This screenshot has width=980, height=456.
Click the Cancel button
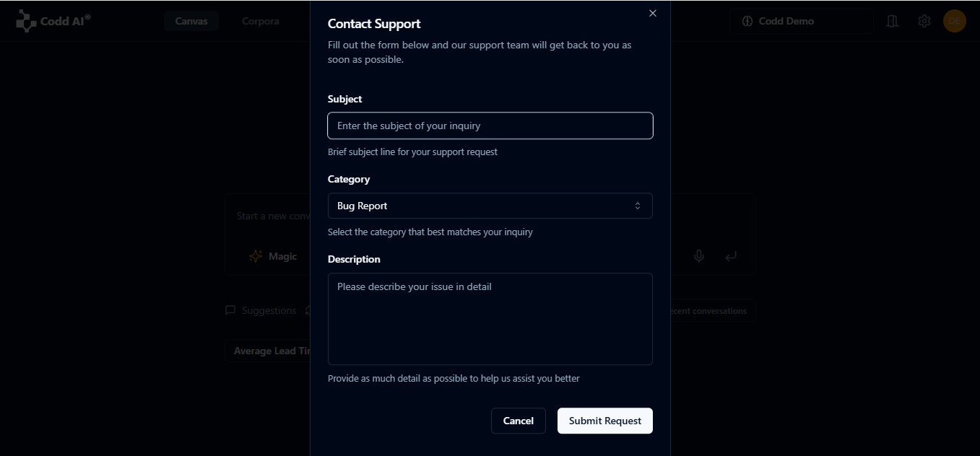518,421
